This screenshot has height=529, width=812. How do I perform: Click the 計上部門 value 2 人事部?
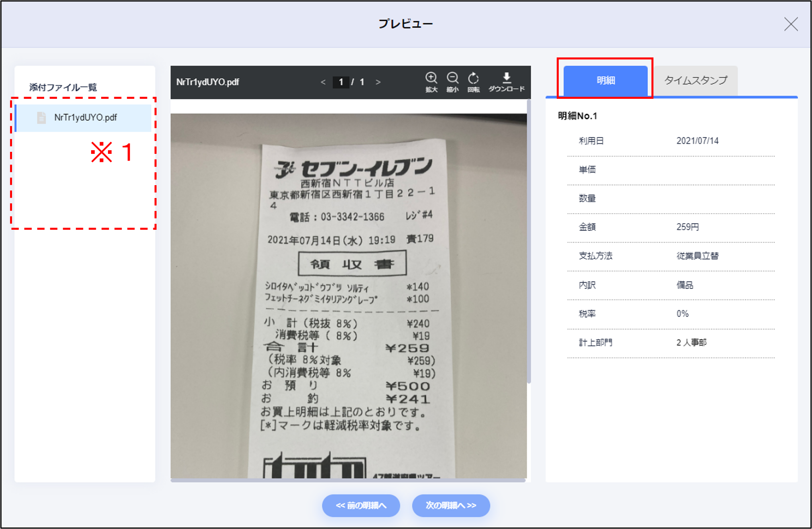(x=691, y=343)
